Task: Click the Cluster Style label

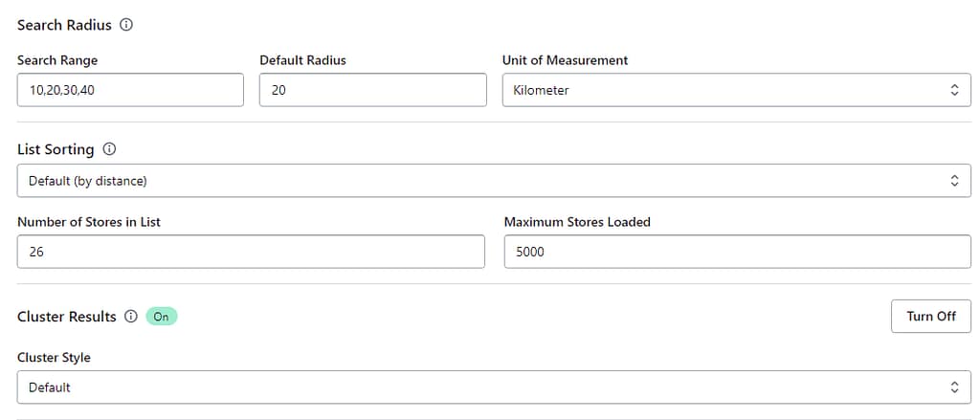Action: click(x=54, y=358)
